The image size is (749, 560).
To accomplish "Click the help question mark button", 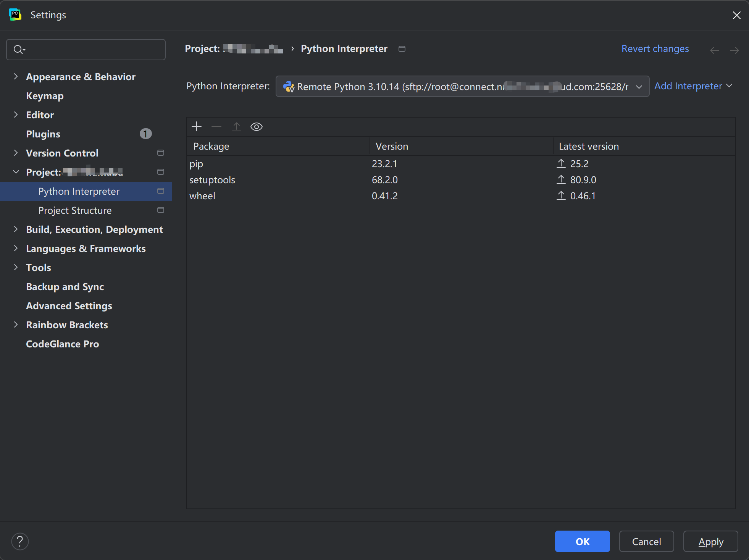I will pyautogui.click(x=20, y=541).
